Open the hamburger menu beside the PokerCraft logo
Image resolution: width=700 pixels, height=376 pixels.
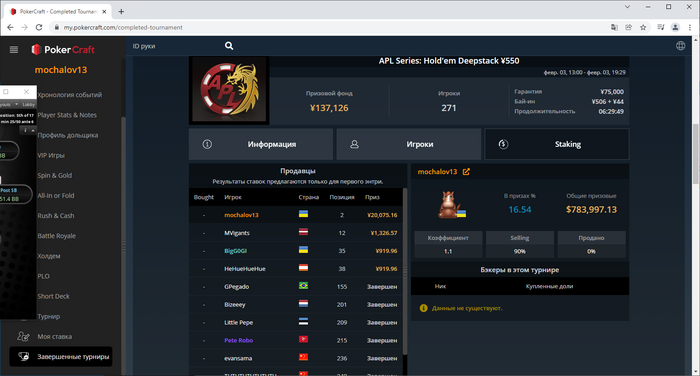[14, 50]
